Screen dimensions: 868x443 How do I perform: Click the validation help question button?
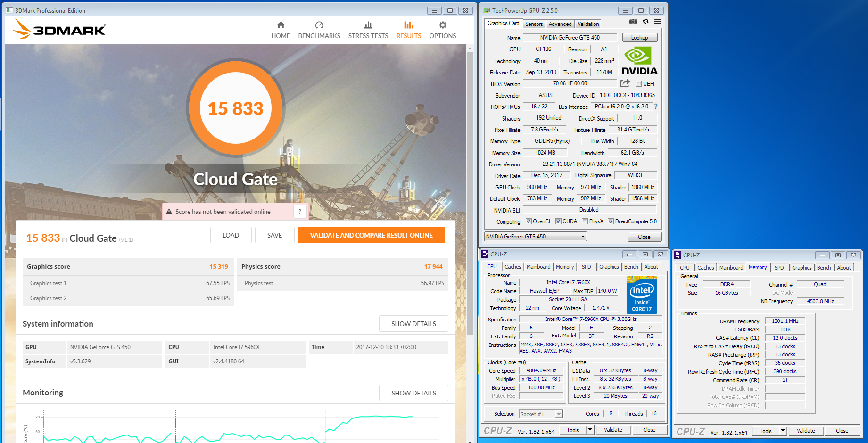point(300,212)
